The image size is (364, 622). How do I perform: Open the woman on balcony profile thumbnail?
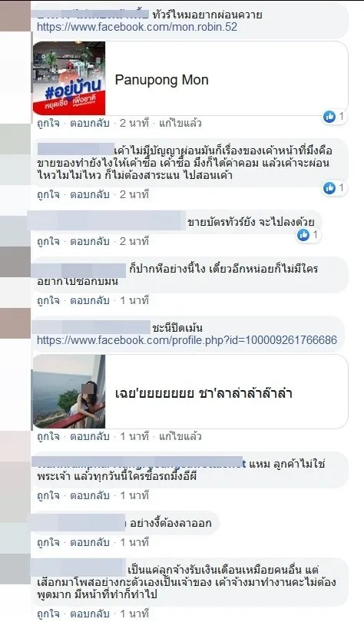[x=69, y=392]
